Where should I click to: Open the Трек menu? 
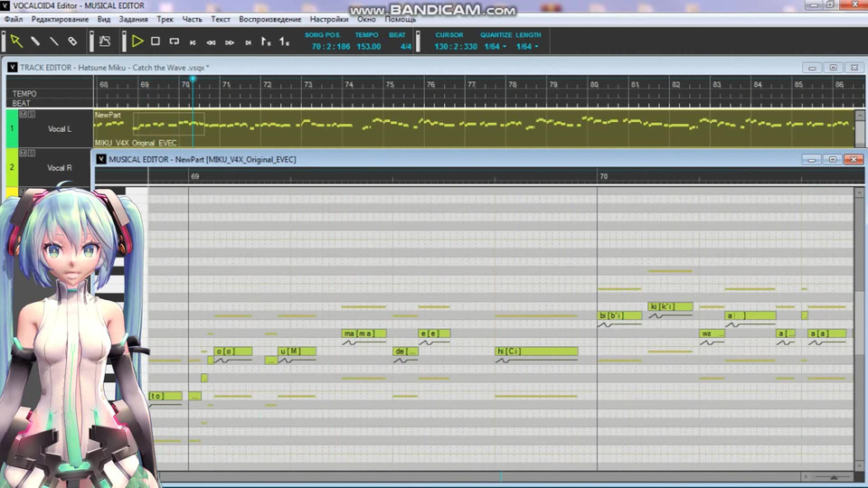[x=165, y=19]
